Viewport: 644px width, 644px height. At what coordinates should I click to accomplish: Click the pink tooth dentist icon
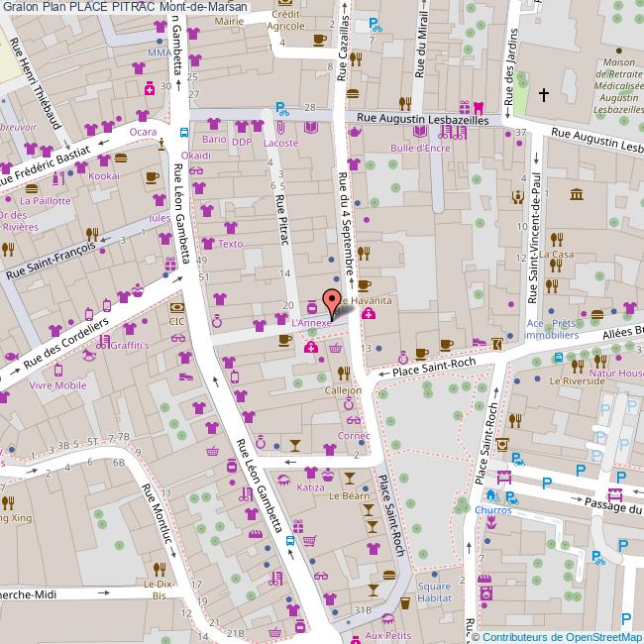click(x=479, y=108)
